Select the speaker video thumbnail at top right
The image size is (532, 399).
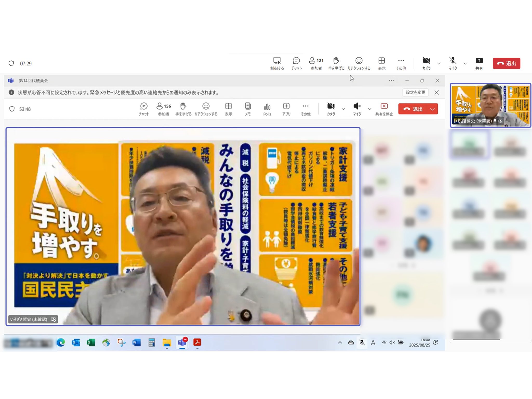pyautogui.click(x=490, y=105)
